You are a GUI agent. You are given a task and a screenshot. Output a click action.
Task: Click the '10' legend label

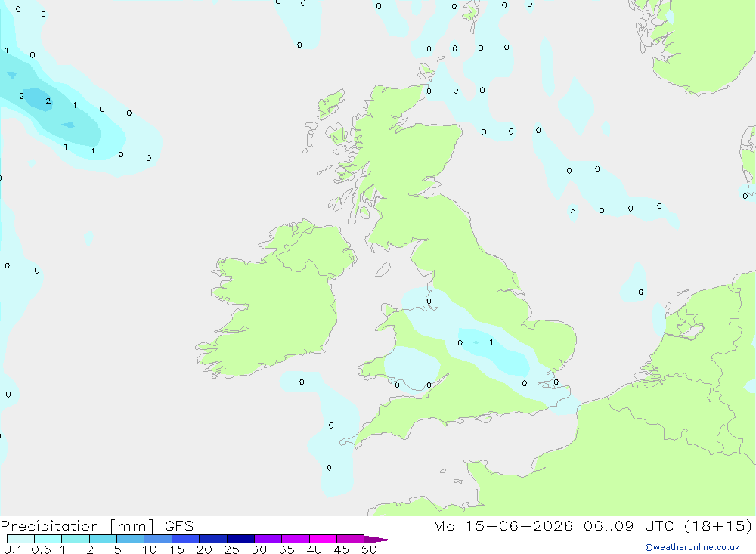pyautogui.click(x=150, y=549)
